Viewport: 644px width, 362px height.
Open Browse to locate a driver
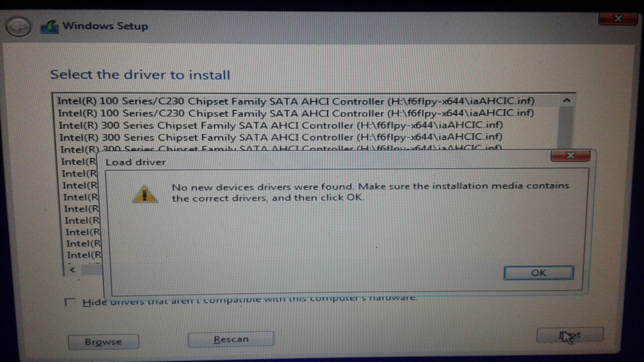pyautogui.click(x=103, y=342)
